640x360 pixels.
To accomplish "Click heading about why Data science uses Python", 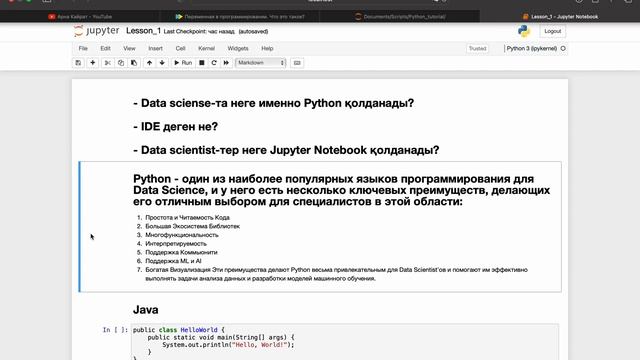I will click(273, 103).
